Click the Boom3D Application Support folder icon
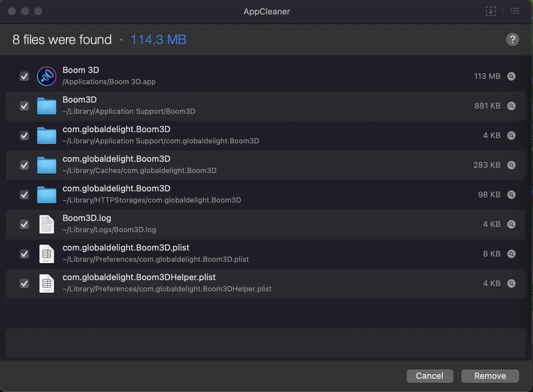Image resolution: width=533 pixels, height=392 pixels. coord(46,106)
